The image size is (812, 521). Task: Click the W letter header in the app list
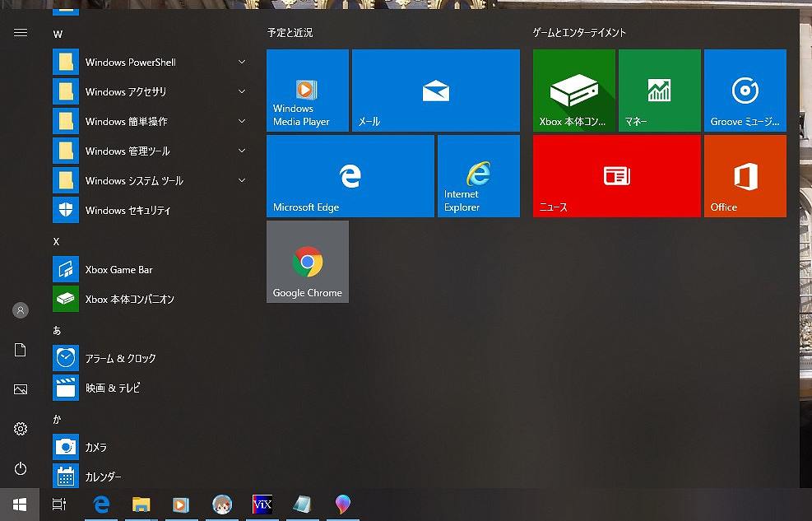(58, 35)
